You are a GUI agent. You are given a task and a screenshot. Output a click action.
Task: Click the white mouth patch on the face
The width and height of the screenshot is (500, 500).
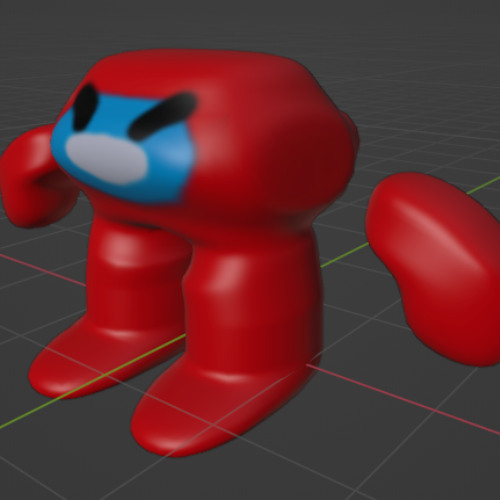pyautogui.click(x=106, y=159)
